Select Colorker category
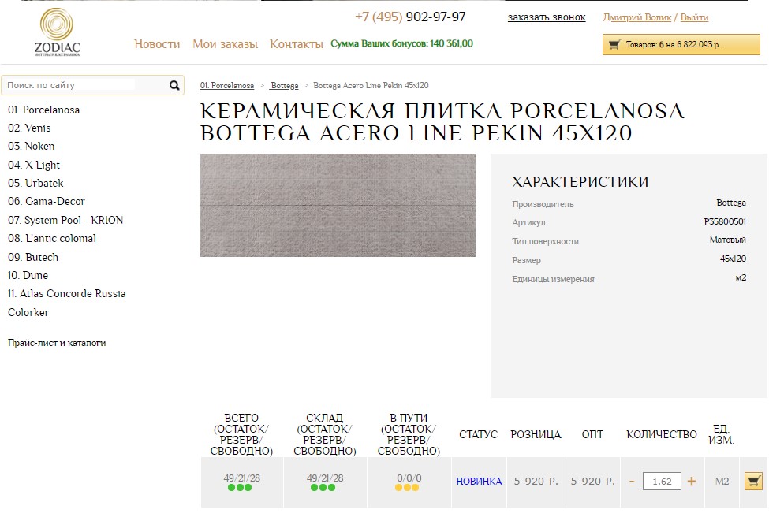The width and height of the screenshot is (769, 532). [28, 312]
